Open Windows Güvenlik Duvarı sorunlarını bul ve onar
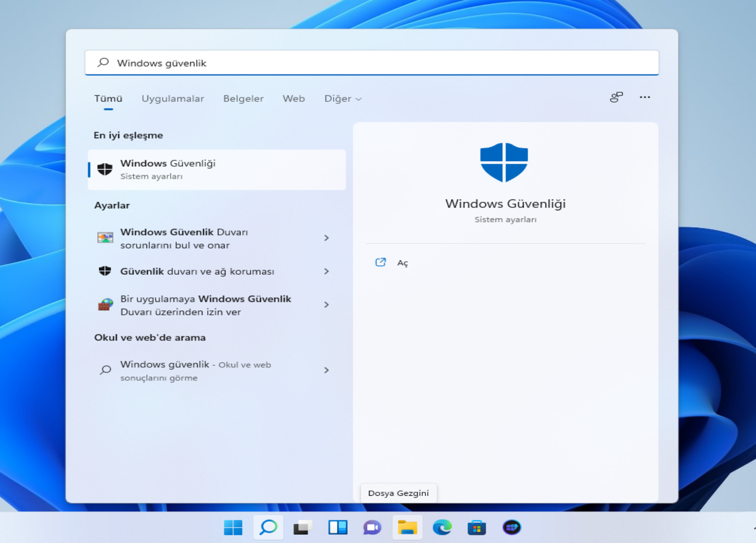756x543 pixels. [x=217, y=238]
